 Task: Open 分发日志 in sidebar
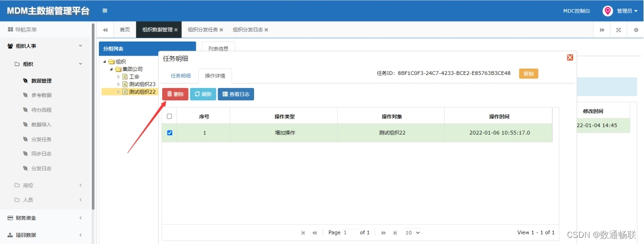[42, 169]
